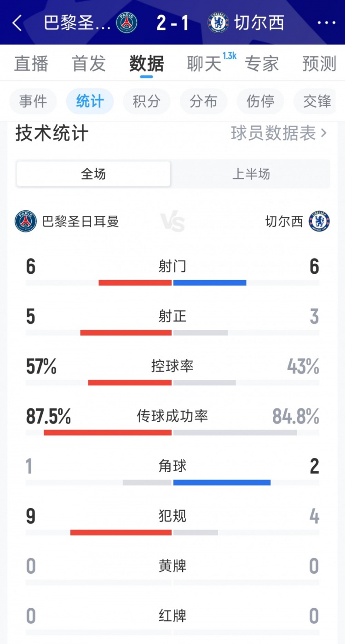Image resolution: width=345 pixels, height=644 pixels.
Task: Click the 事件 events button
Action: [x=33, y=102]
